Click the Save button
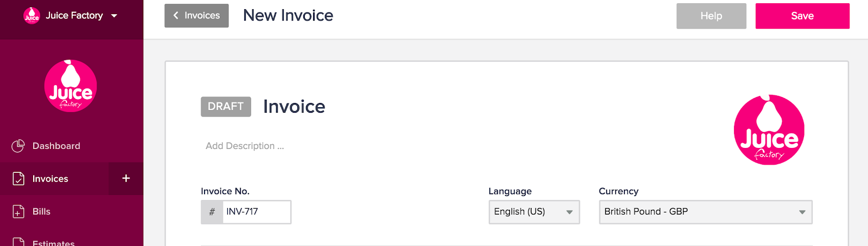 coord(802,16)
